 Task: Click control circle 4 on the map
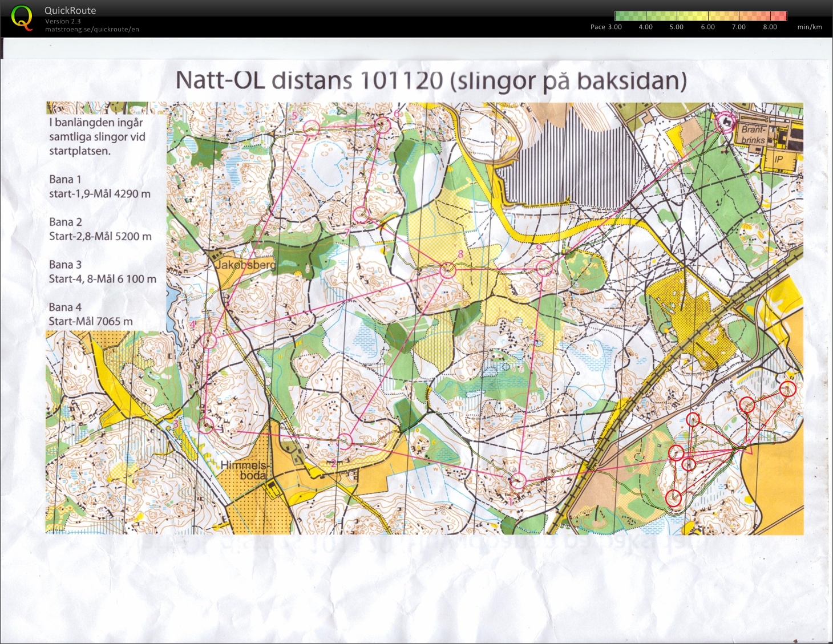pos(209,341)
